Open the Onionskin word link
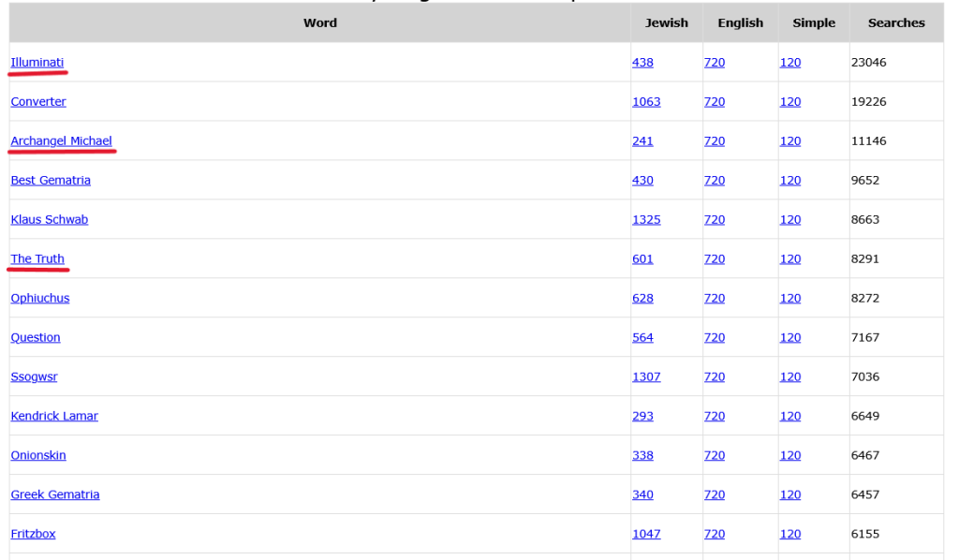 coord(38,456)
